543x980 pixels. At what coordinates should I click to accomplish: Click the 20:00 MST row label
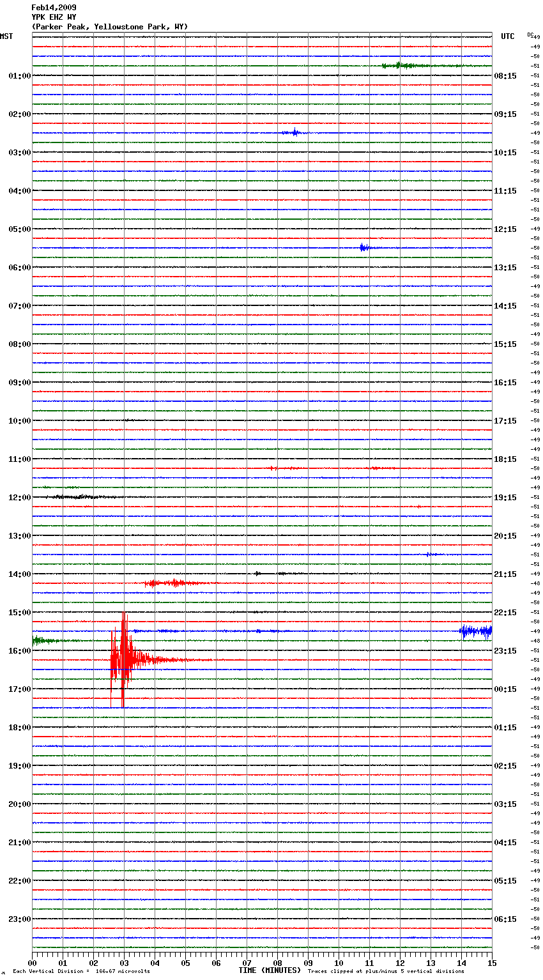19,804
